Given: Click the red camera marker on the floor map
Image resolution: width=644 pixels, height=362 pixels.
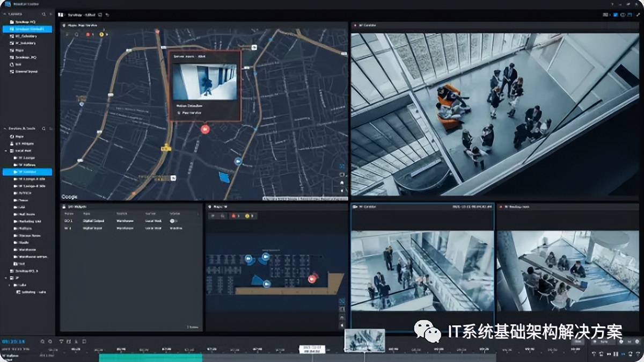Looking at the screenshot, I should pyautogui.click(x=313, y=278).
